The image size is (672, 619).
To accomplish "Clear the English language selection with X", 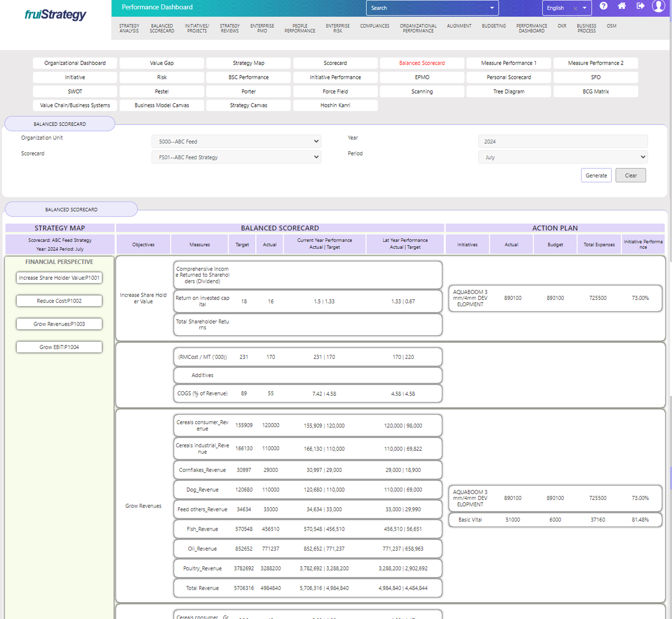I will 575,9.
